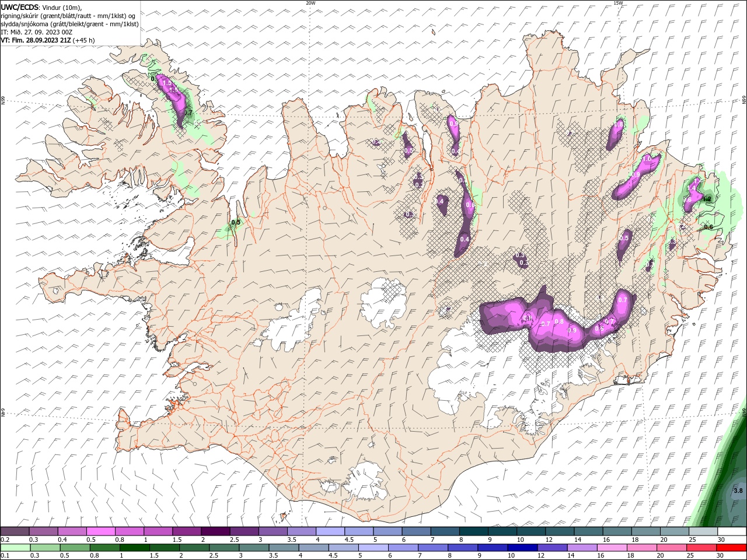Pick the upper snow scale swatch labeled 3.5
This screenshot has width=747, height=560.
[x=301, y=531]
